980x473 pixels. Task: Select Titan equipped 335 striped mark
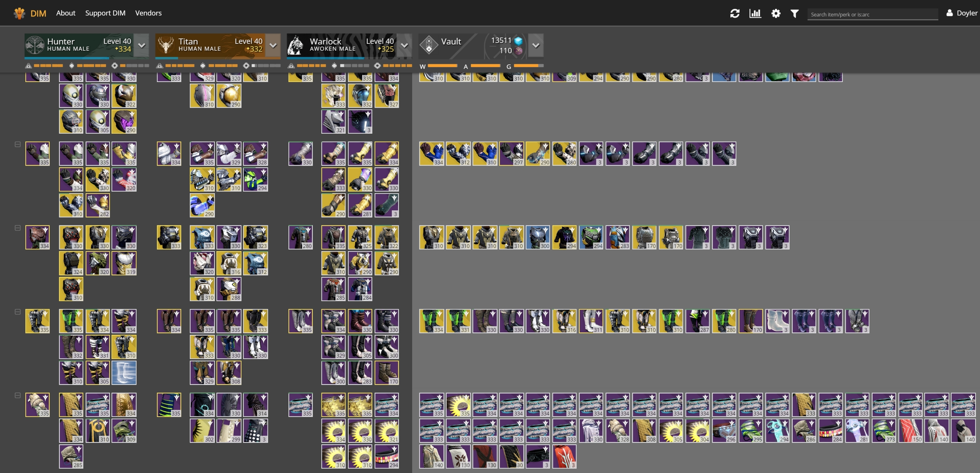tap(169, 404)
